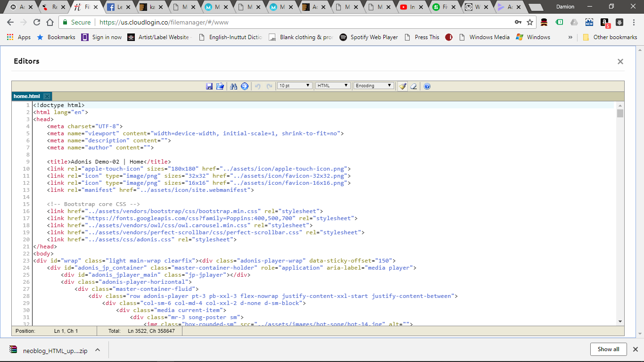The image size is (644, 362).
Task: Select the home.html editor tab
Action: point(27,96)
